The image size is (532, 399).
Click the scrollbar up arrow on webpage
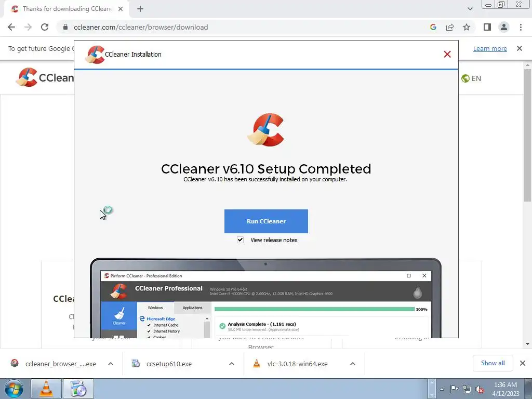coord(527,65)
